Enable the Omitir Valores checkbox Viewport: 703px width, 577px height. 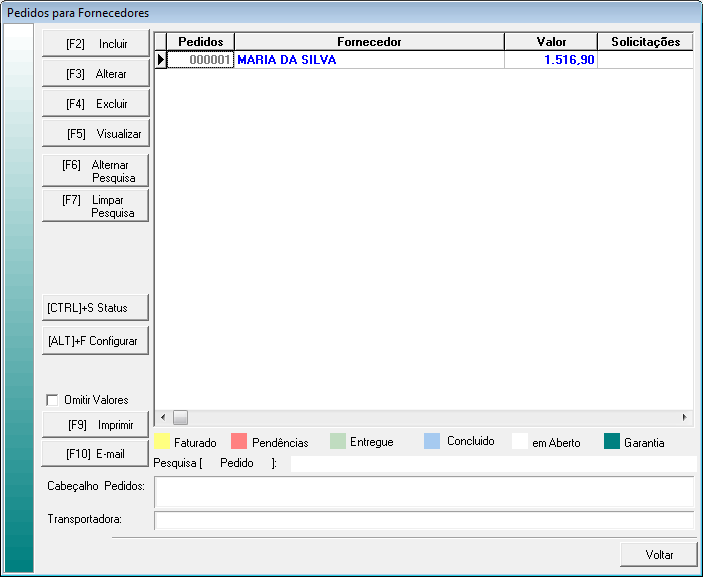(x=52, y=400)
